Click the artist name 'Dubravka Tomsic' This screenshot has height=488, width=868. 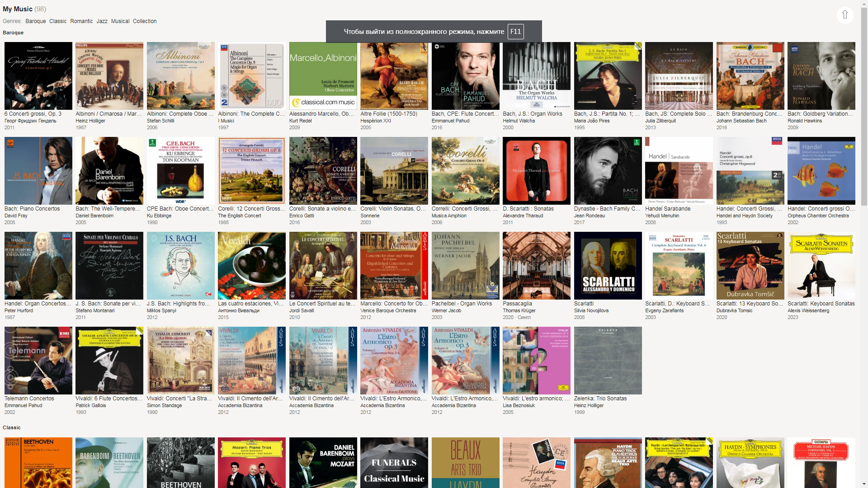click(x=734, y=311)
